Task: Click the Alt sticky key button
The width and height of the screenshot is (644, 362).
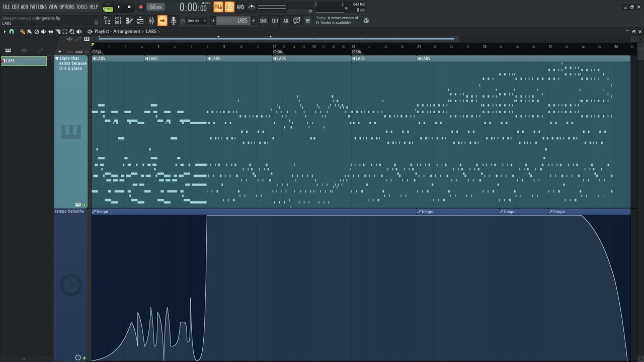Action: click(286, 21)
